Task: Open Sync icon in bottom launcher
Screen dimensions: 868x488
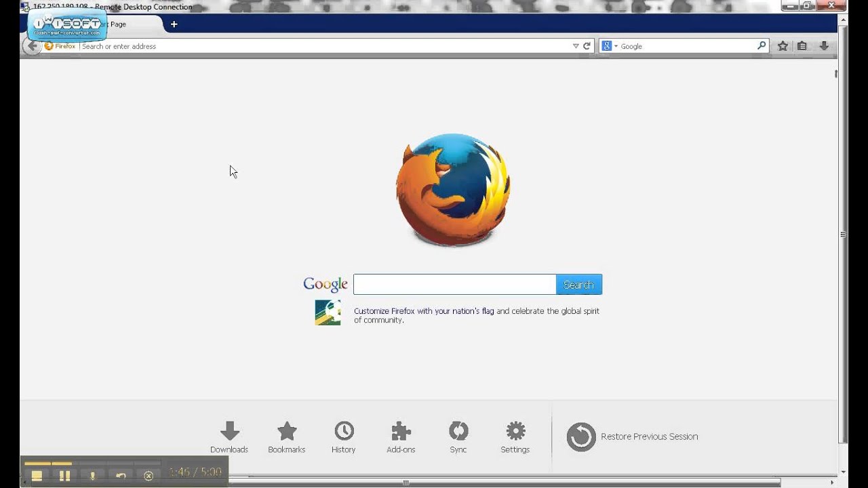Action: click(458, 437)
